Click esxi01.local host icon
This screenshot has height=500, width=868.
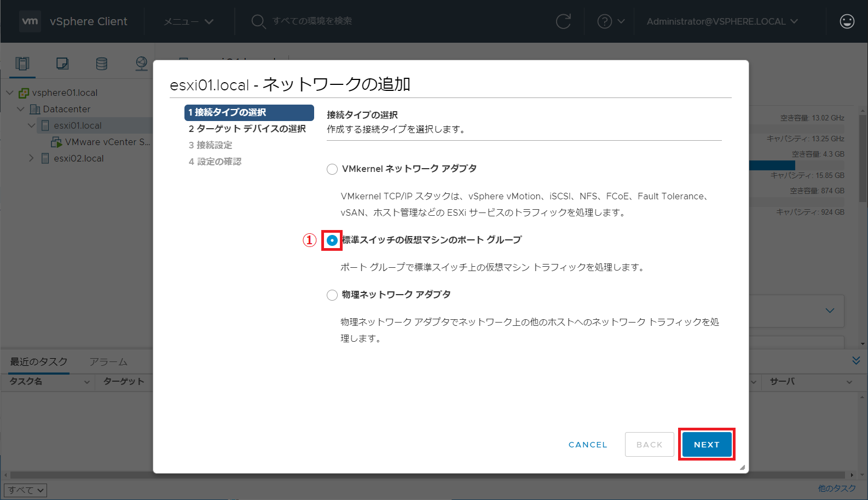[x=45, y=125]
